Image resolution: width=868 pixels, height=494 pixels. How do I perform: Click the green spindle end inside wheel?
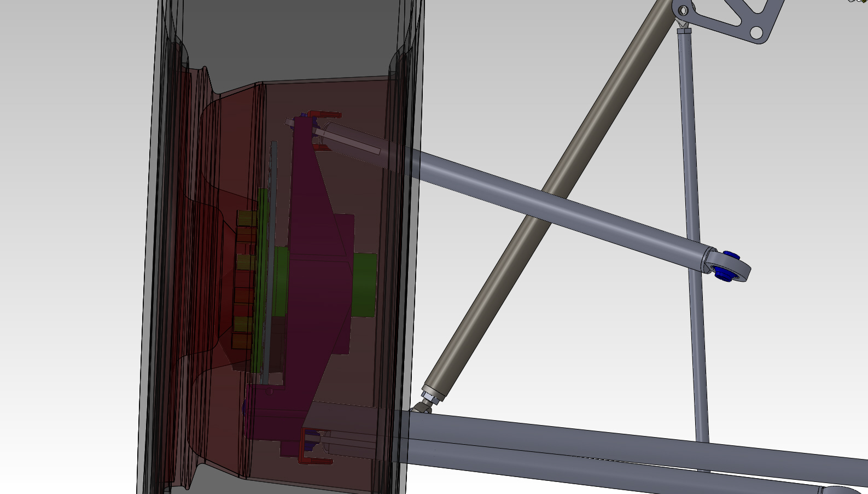(x=364, y=284)
